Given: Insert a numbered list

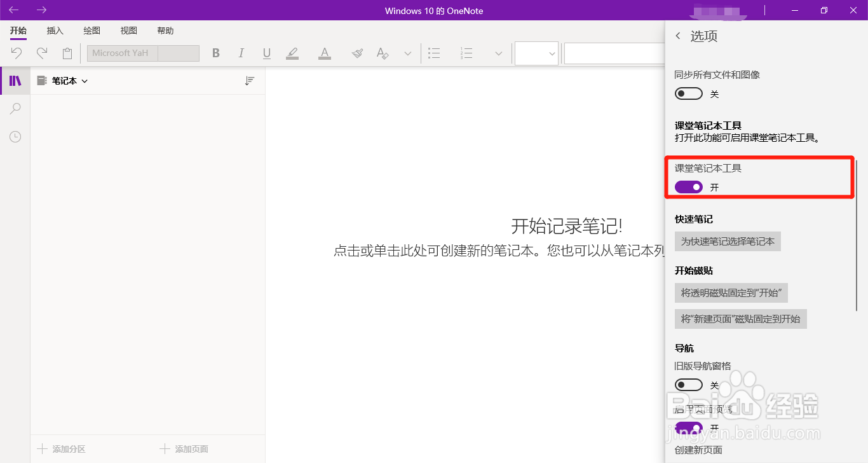Looking at the screenshot, I should [466, 53].
